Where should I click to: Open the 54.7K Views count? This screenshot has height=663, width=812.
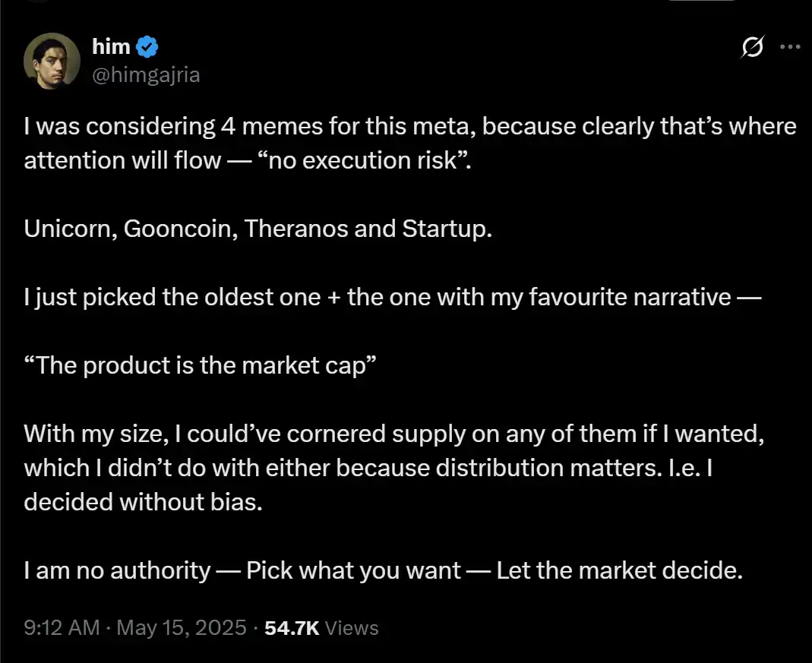[x=321, y=628]
